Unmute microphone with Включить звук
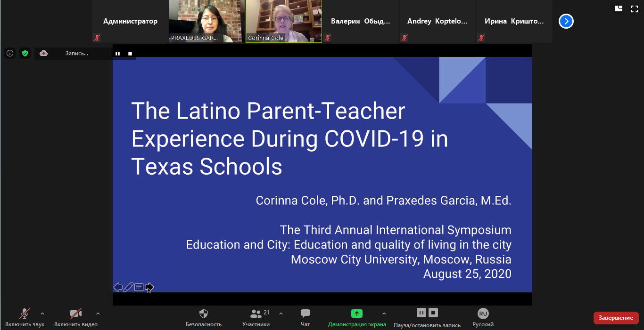This screenshot has height=330, width=644. [25, 314]
